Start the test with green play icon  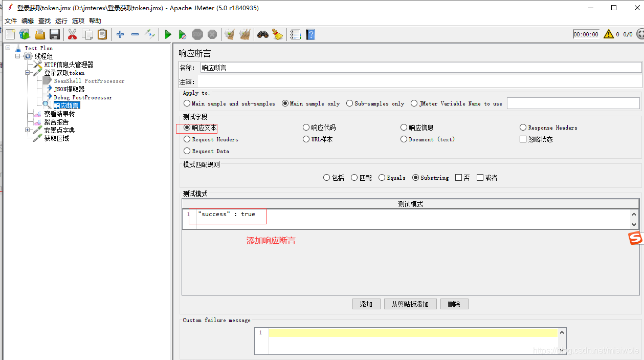pos(168,34)
